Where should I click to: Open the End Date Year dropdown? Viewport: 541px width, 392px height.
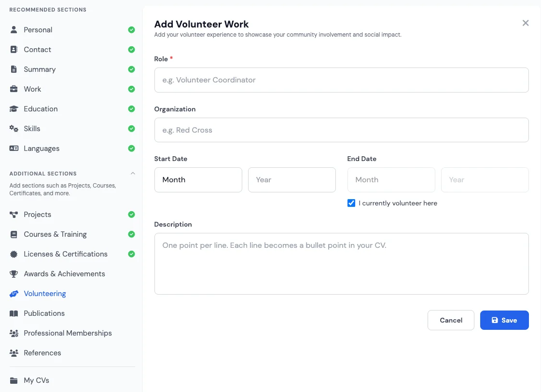click(x=485, y=180)
